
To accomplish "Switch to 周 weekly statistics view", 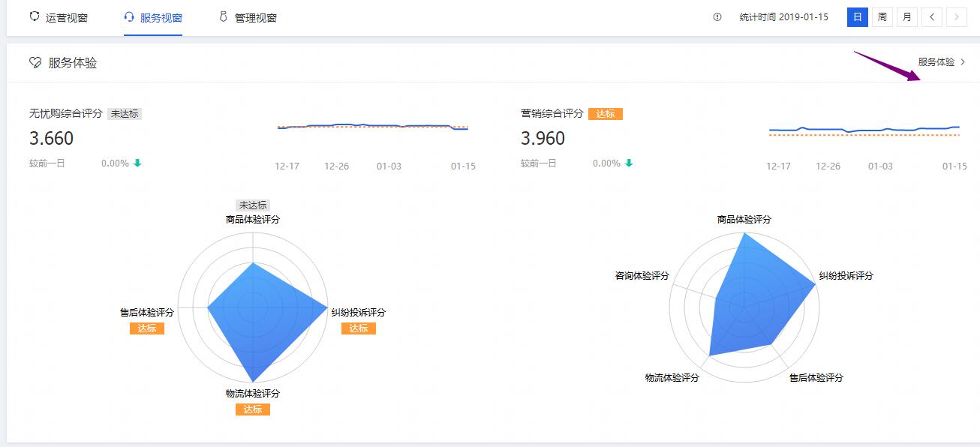I will (882, 17).
